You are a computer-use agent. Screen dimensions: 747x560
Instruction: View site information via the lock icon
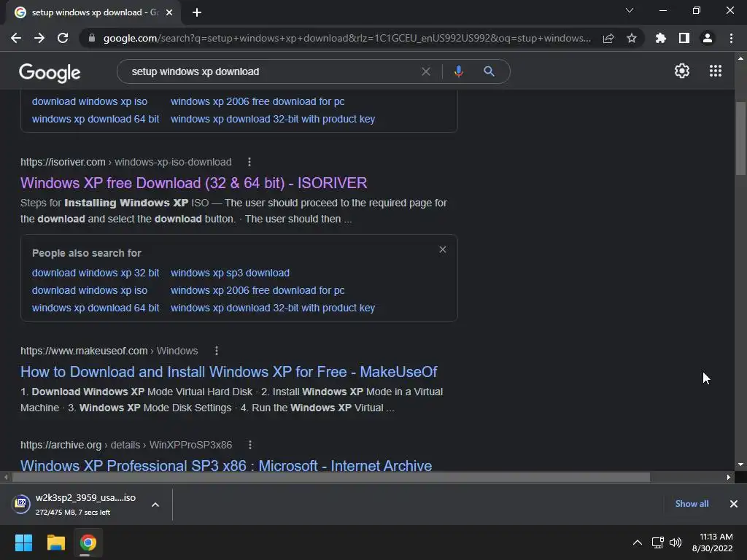click(91, 38)
